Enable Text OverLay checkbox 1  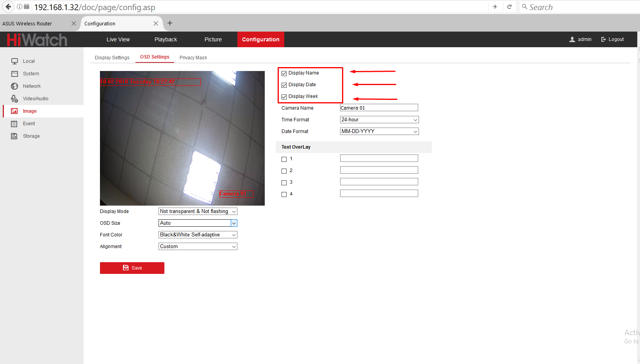tap(284, 159)
